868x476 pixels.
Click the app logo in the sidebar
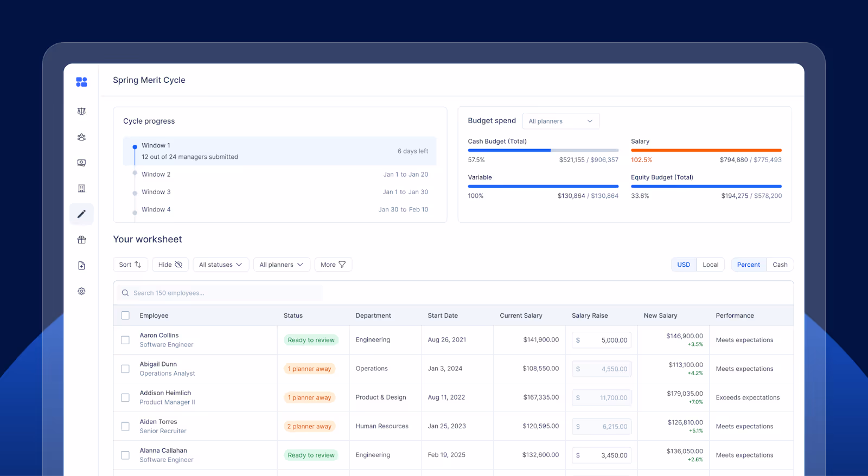(x=81, y=82)
